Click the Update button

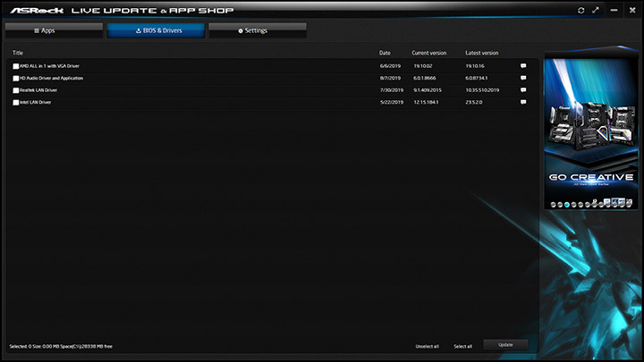tap(505, 345)
